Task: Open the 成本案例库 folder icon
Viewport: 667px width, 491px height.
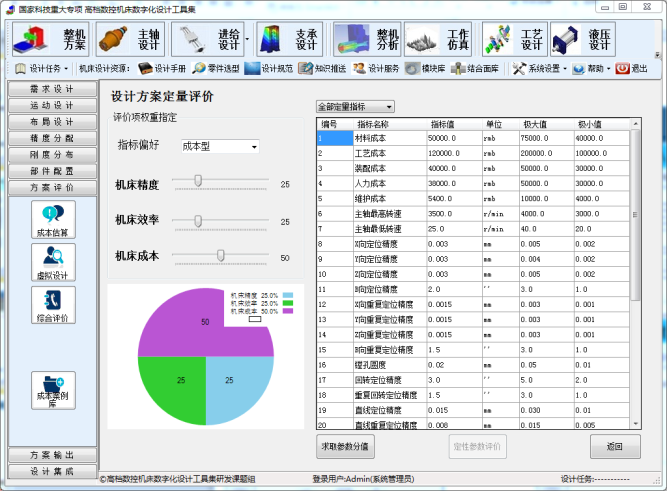Action: [x=52, y=391]
